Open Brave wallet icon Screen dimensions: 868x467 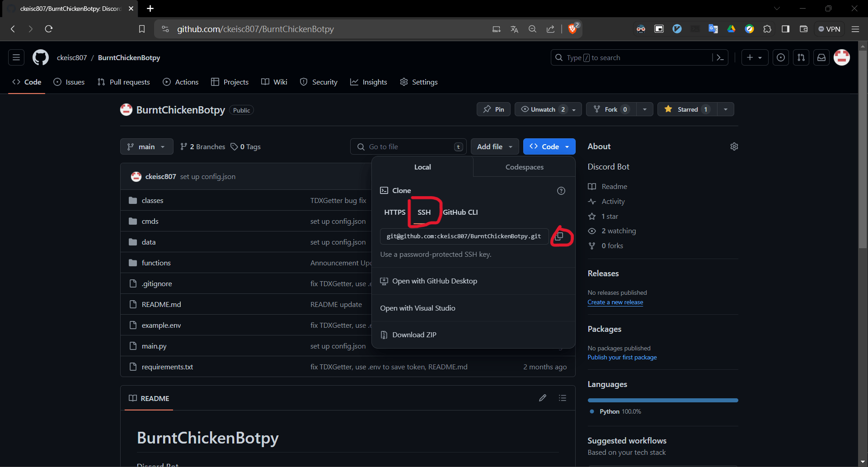[x=803, y=29]
